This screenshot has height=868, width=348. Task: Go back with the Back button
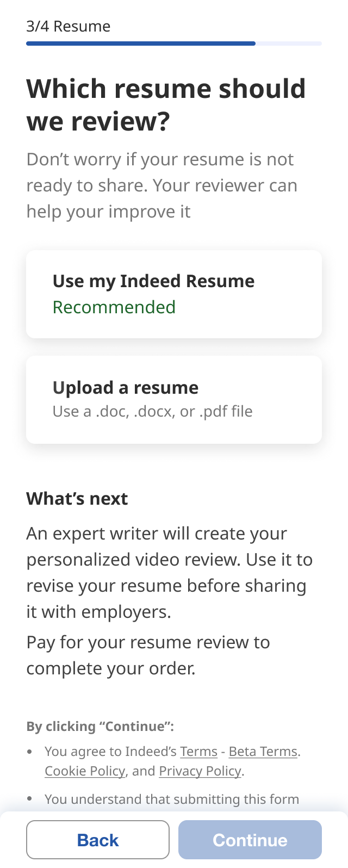pos(98,840)
